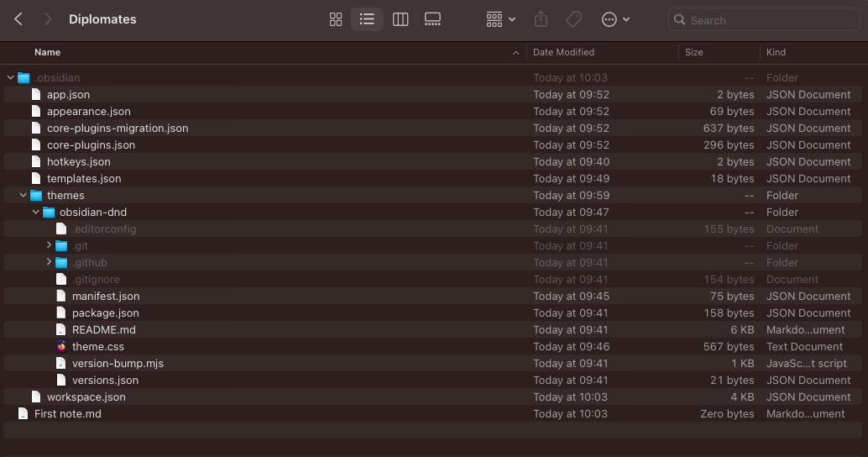Click the versions.json file icon
This screenshot has height=457, width=868.
[x=61, y=380]
